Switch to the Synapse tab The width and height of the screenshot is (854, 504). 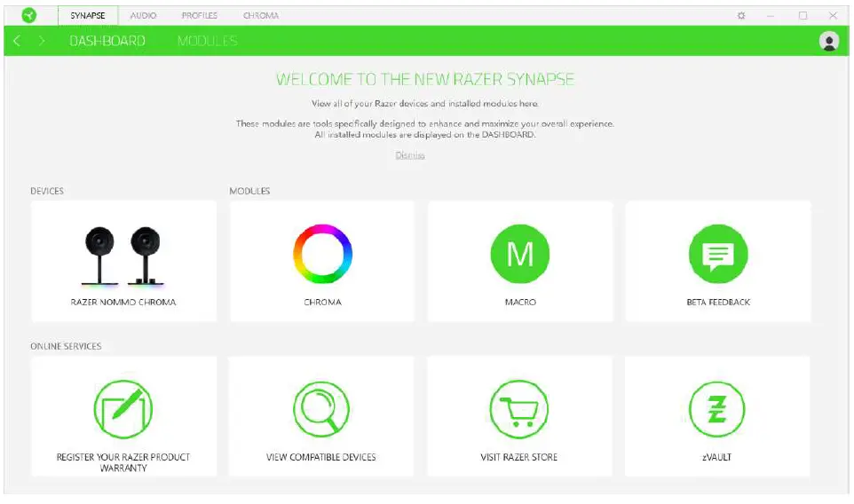(x=88, y=16)
